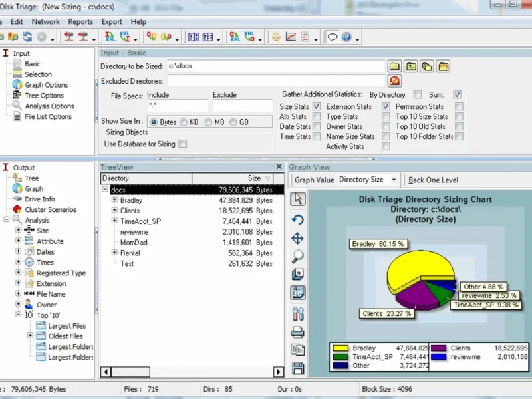This screenshot has width=532, height=399.
Task: Click the Directory to be Sized field
Action: pyautogui.click(x=275, y=66)
